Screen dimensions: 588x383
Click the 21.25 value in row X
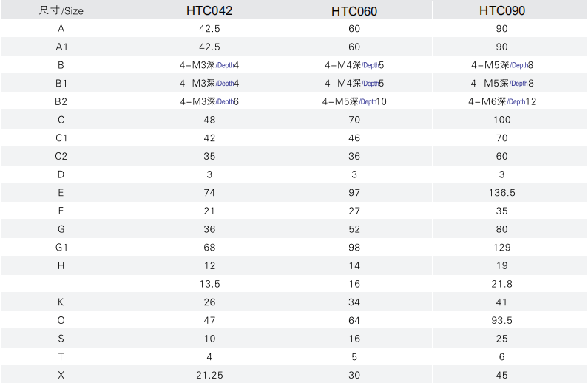(209, 375)
